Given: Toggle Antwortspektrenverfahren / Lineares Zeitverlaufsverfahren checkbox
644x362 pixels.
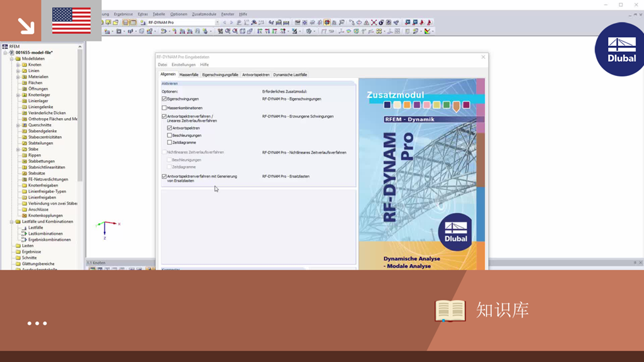Looking at the screenshot, I should (x=164, y=116).
